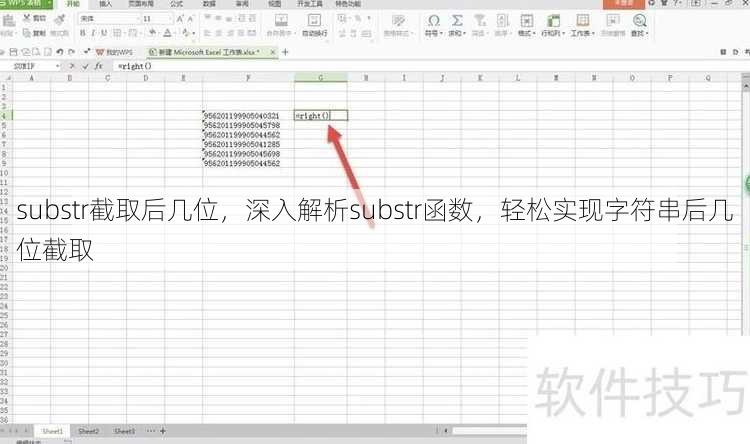The image size is (750, 444).
Task: Click the confirm checkmark formula button
Action: pyautogui.click(x=85, y=66)
